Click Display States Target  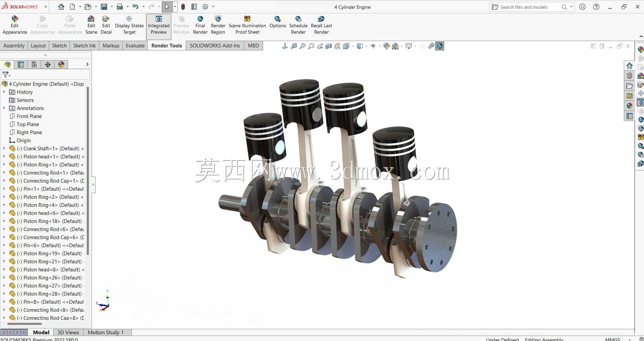pyautogui.click(x=129, y=25)
